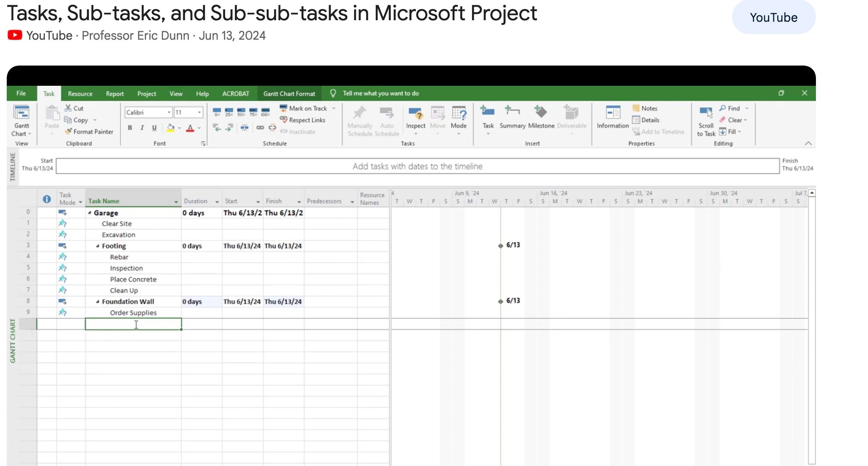The image size is (868, 466).
Task: Switch to the Resource tab
Action: pos(80,94)
